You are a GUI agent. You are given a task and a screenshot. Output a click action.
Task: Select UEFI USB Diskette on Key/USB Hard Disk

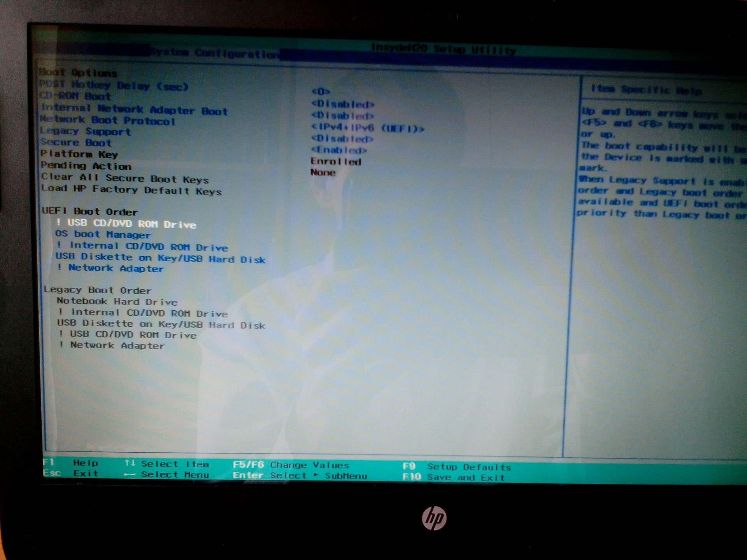click(160, 258)
